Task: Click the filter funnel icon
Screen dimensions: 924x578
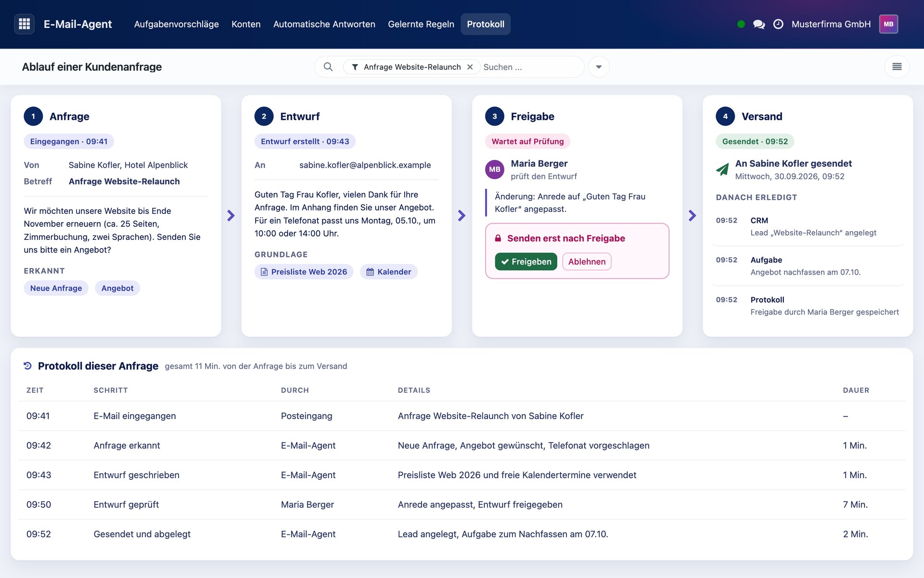Action: pos(355,67)
